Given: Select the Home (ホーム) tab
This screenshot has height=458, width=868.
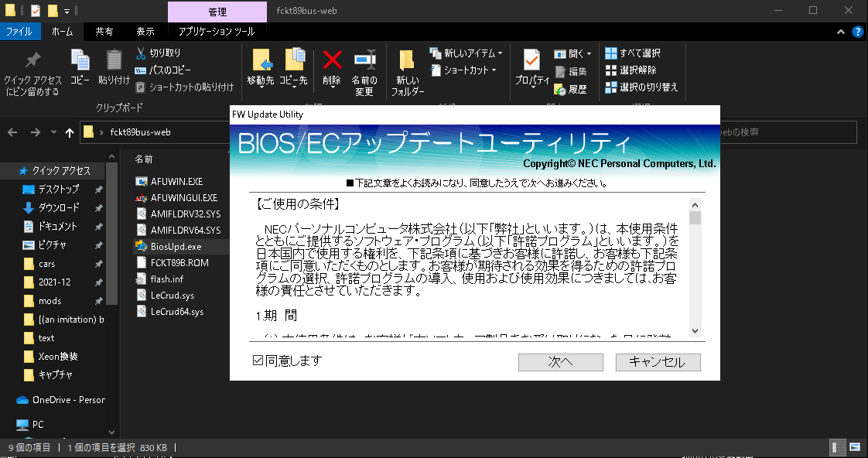Looking at the screenshot, I should tap(62, 32).
